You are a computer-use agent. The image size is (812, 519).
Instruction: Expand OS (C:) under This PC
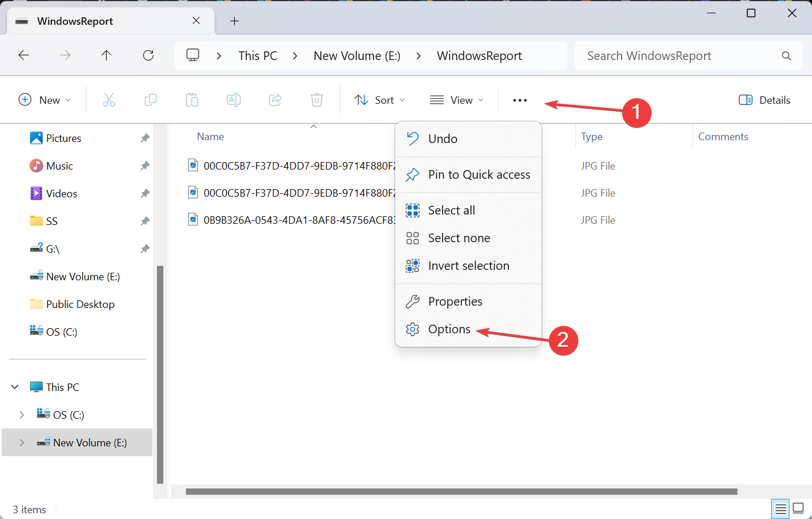click(22, 415)
